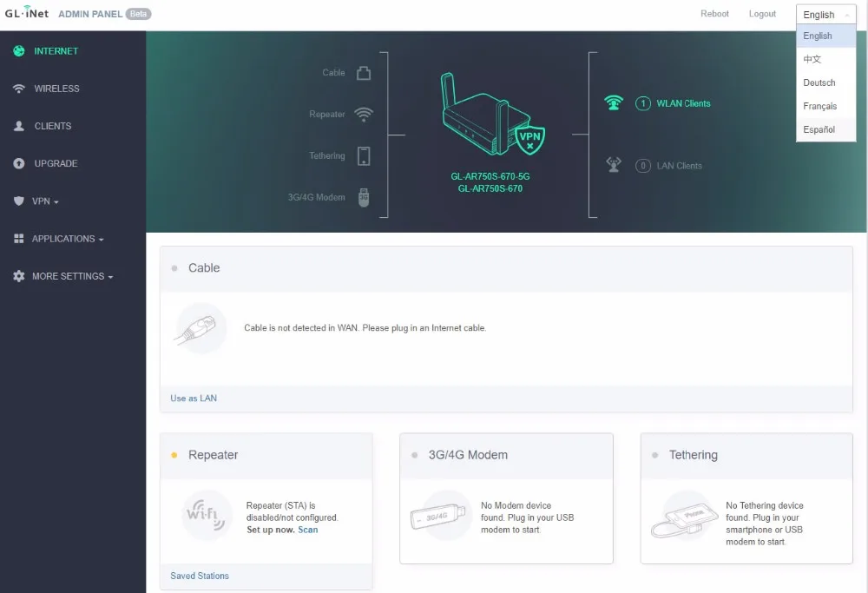
Task: Click the 3G/4G Modem card heading
Action: click(x=468, y=455)
